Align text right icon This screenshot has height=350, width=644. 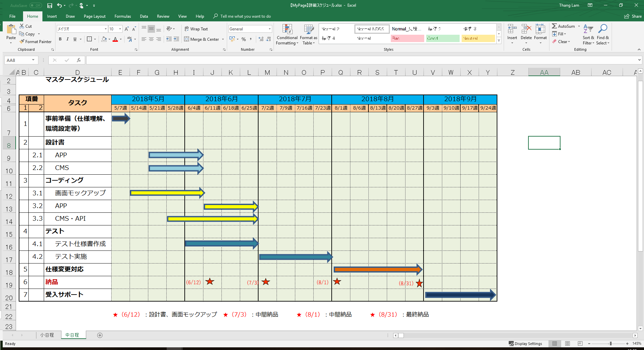point(159,39)
